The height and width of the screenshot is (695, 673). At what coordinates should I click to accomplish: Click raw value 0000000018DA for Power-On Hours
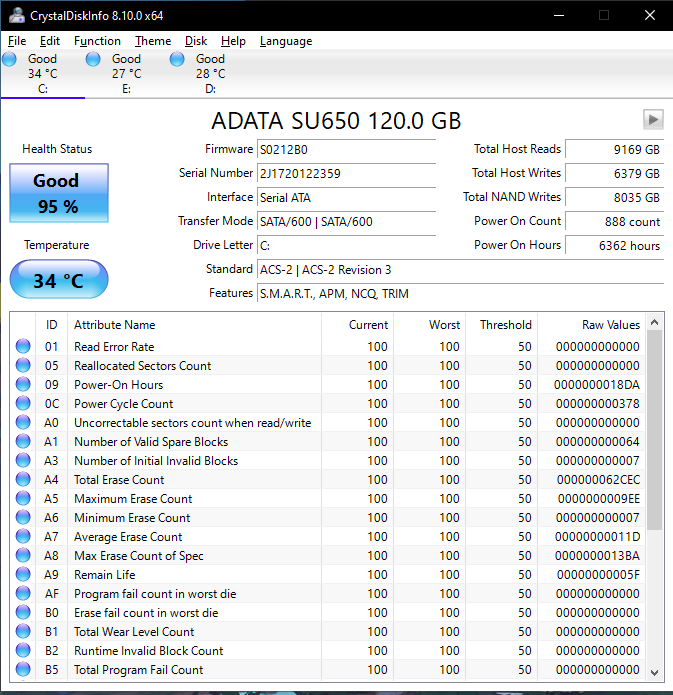(x=597, y=385)
